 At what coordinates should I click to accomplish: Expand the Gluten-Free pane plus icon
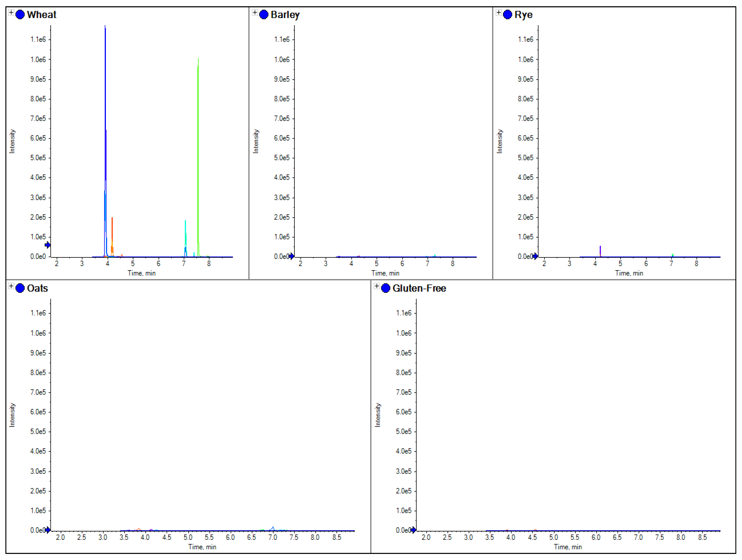[377, 286]
